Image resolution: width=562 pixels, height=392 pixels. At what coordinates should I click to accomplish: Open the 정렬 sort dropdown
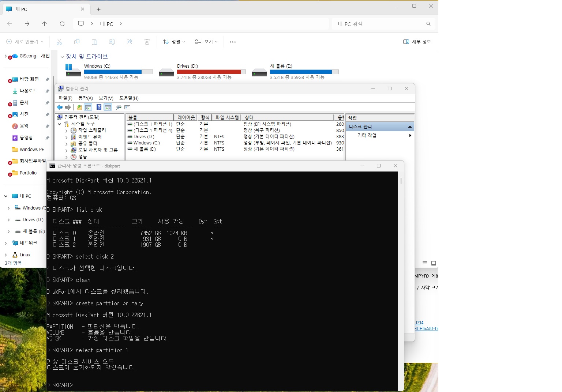(x=174, y=42)
